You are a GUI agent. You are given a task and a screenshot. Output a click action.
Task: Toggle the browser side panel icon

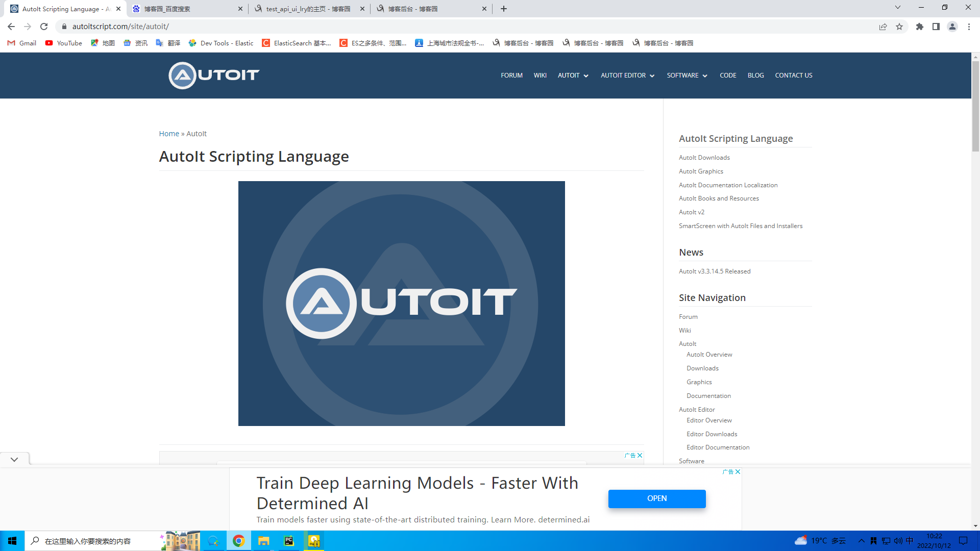[x=936, y=27]
